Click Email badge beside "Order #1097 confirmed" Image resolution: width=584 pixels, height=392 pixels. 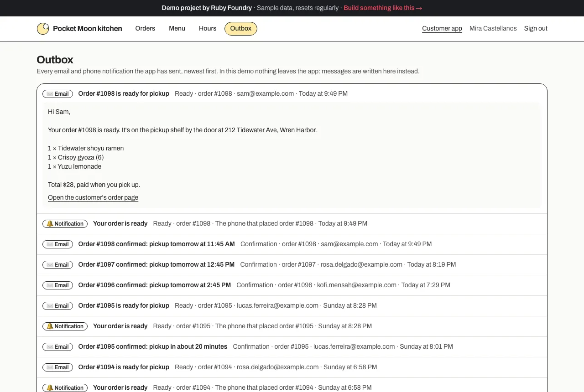(x=58, y=265)
